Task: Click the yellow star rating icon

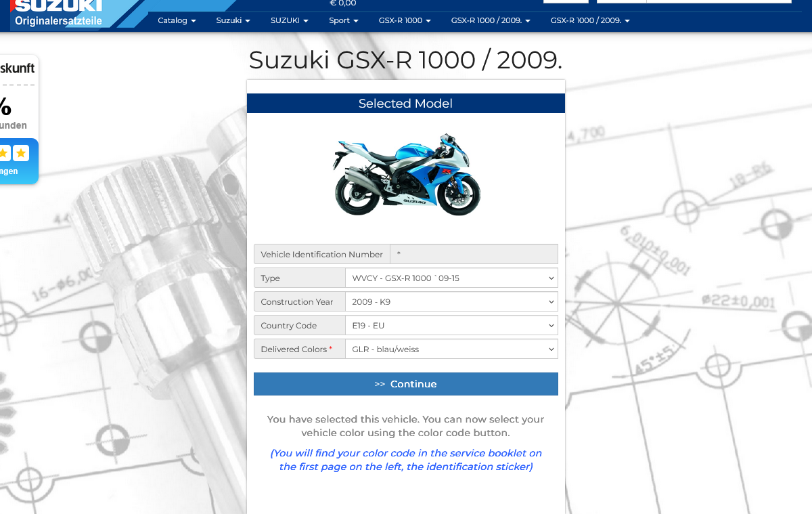Action: click(21, 153)
